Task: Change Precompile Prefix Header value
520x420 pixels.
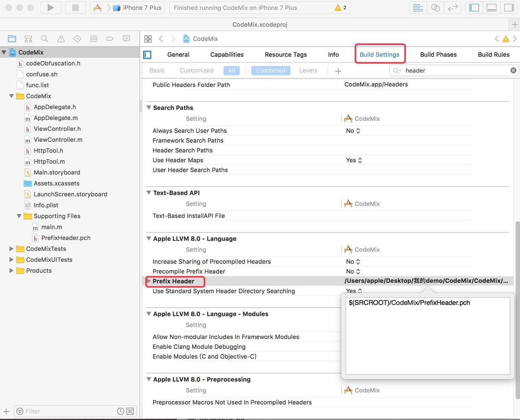Action: 353,271
